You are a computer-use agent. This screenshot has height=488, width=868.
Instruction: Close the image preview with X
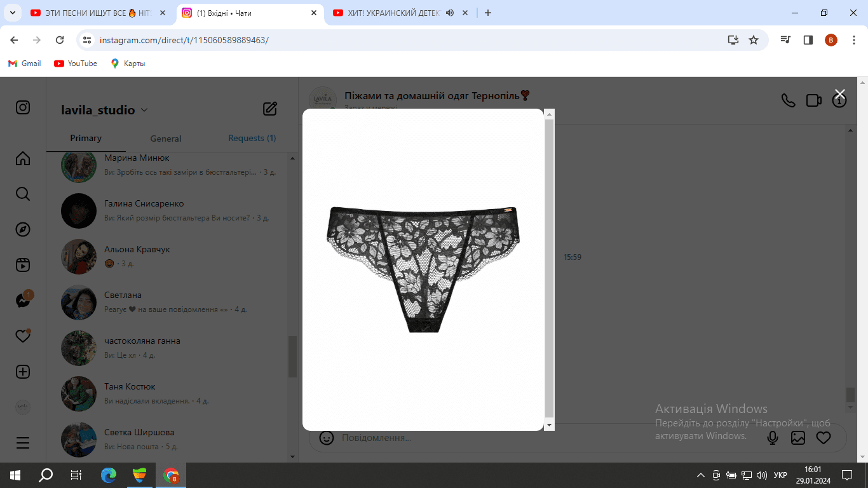[x=840, y=94]
